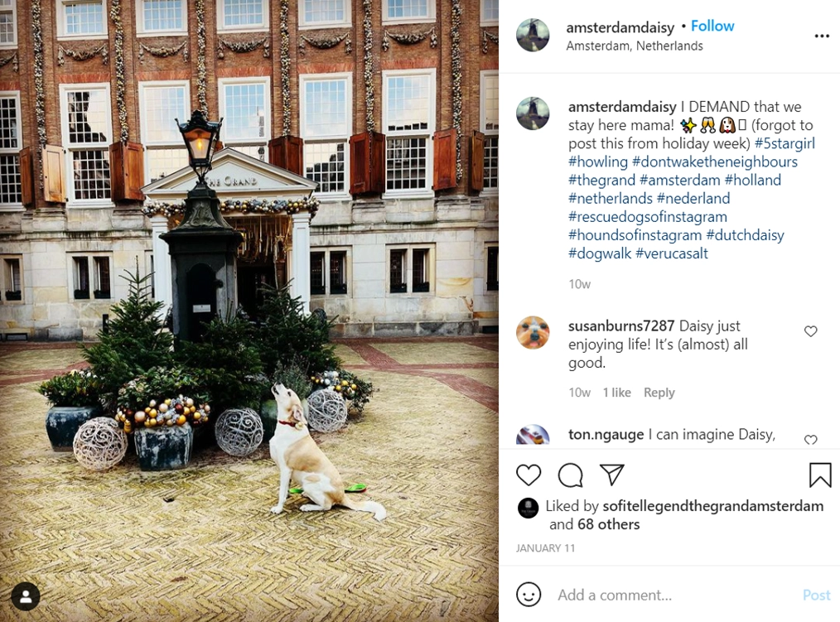
Task: Open the #5stargirl hashtag
Action: (x=784, y=143)
